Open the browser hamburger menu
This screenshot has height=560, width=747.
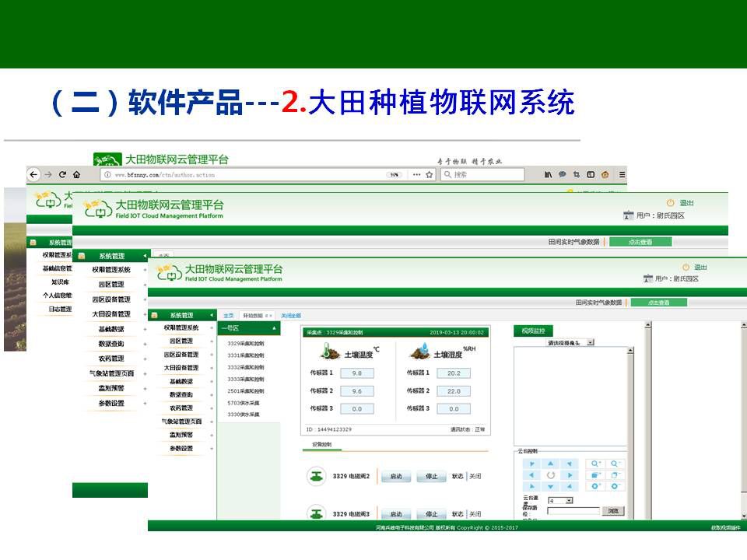[622, 175]
